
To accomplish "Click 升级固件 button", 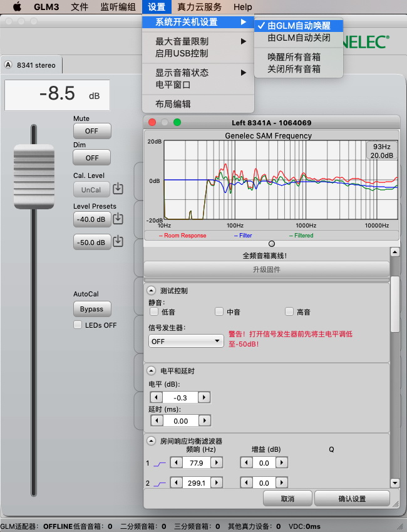I will pyautogui.click(x=267, y=269).
